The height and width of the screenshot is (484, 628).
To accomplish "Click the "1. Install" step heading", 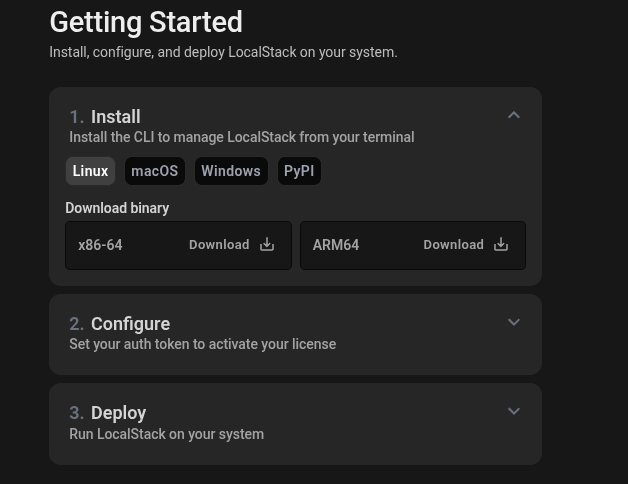I will 105,117.
